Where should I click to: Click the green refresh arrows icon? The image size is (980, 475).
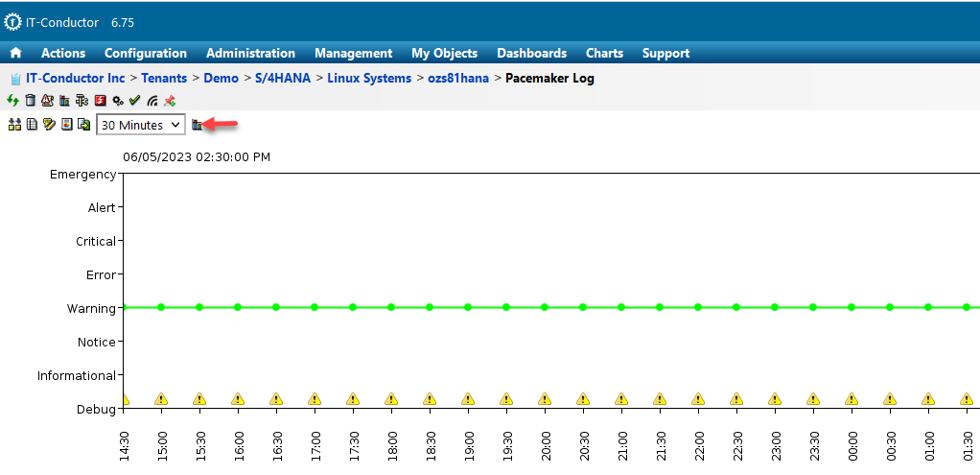coord(12,101)
